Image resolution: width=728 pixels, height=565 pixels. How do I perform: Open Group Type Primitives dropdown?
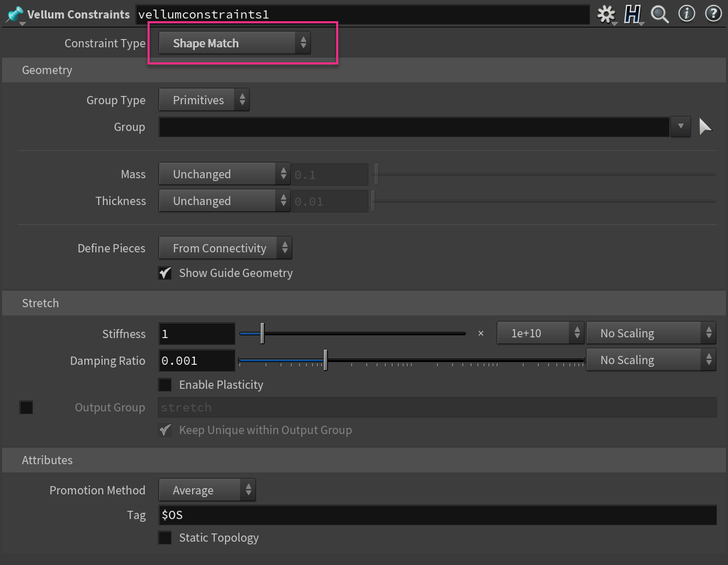[204, 99]
